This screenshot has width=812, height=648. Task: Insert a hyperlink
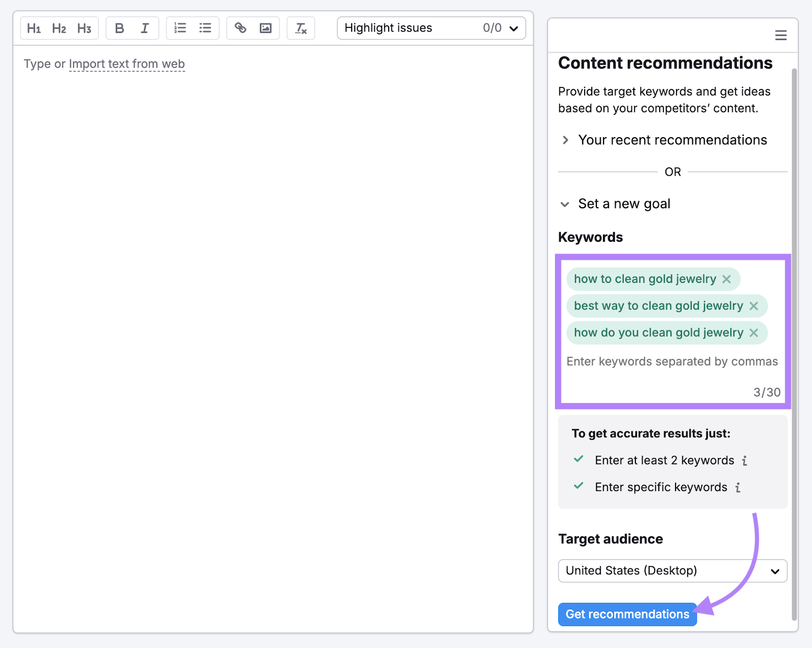tap(240, 28)
